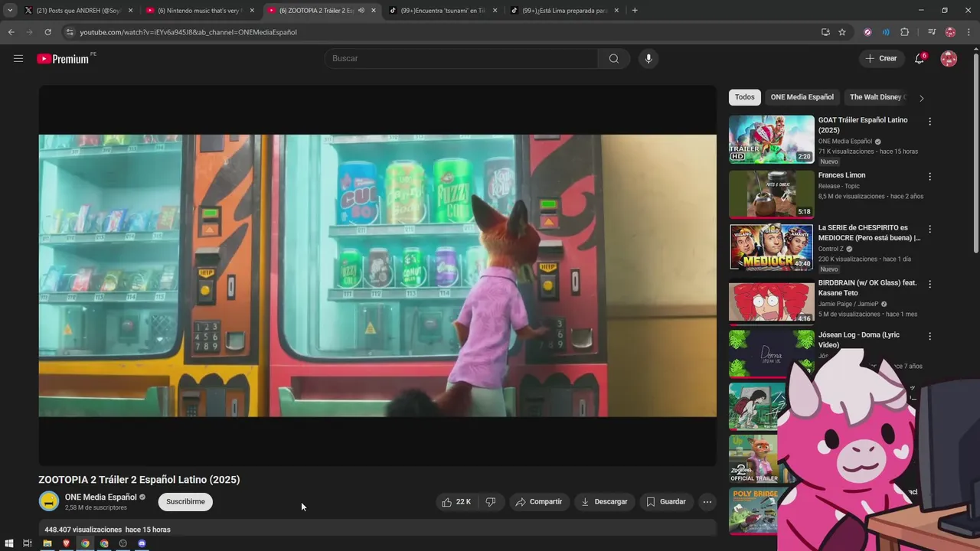Image resolution: width=980 pixels, height=551 pixels.
Task: Click the Suscribirme button
Action: [185, 502]
